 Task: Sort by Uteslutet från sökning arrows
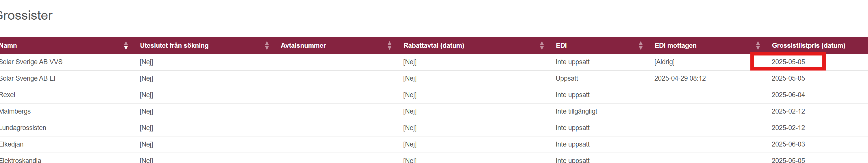click(x=266, y=45)
